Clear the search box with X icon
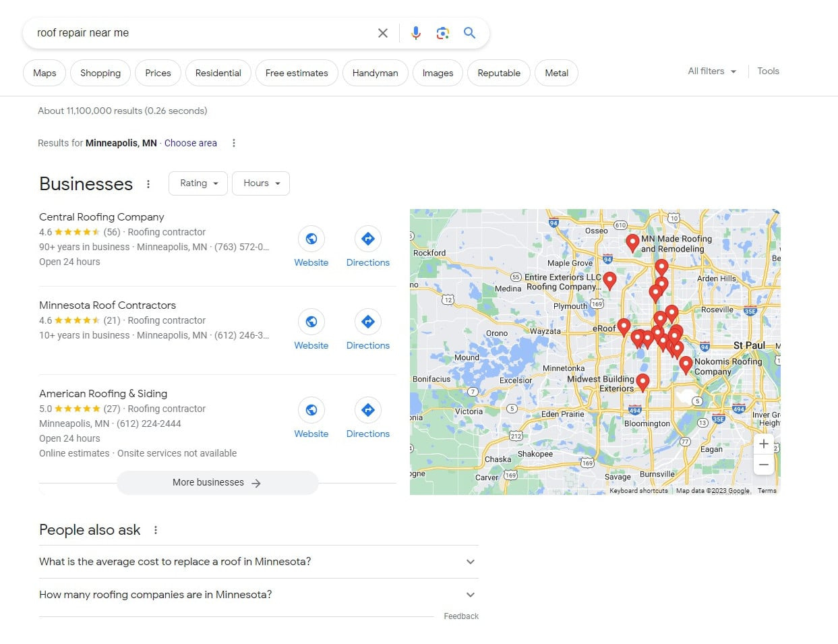Screen dimensions: 838x644 (x=382, y=33)
